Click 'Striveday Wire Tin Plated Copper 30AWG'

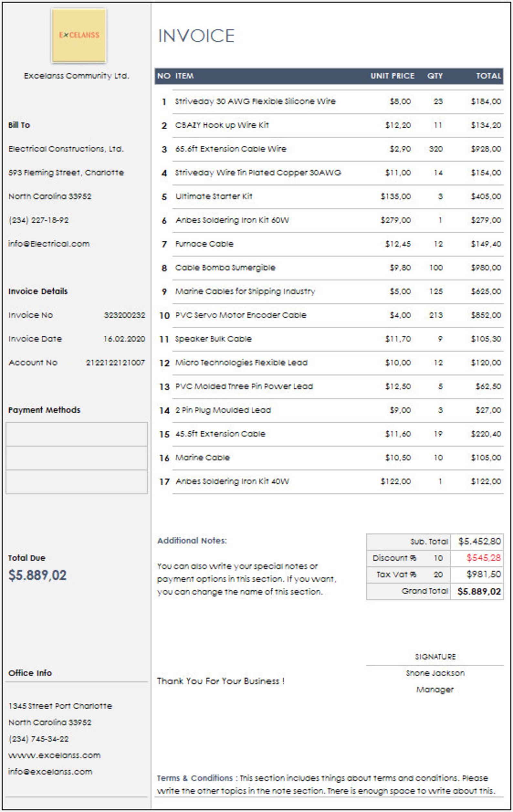pos(258,173)
